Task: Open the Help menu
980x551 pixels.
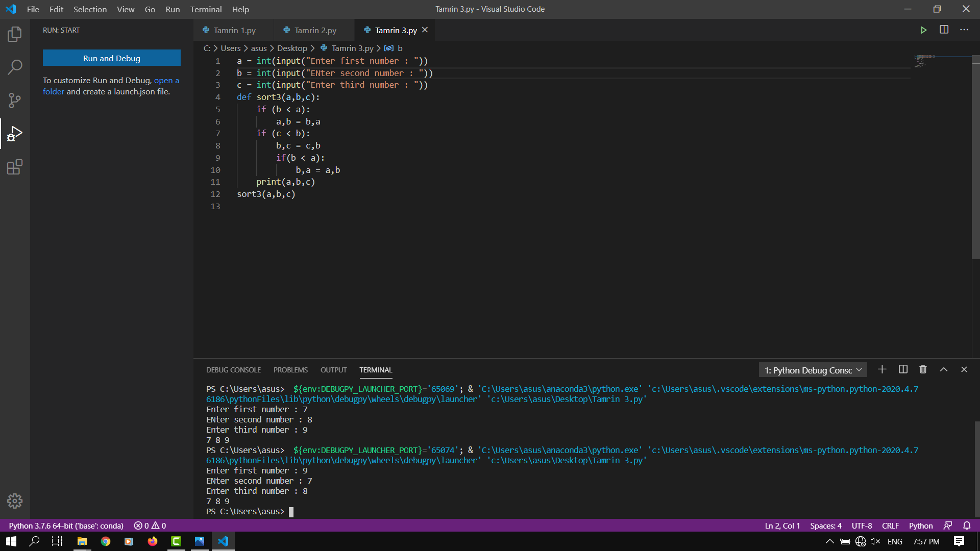Action: (240, 9)
